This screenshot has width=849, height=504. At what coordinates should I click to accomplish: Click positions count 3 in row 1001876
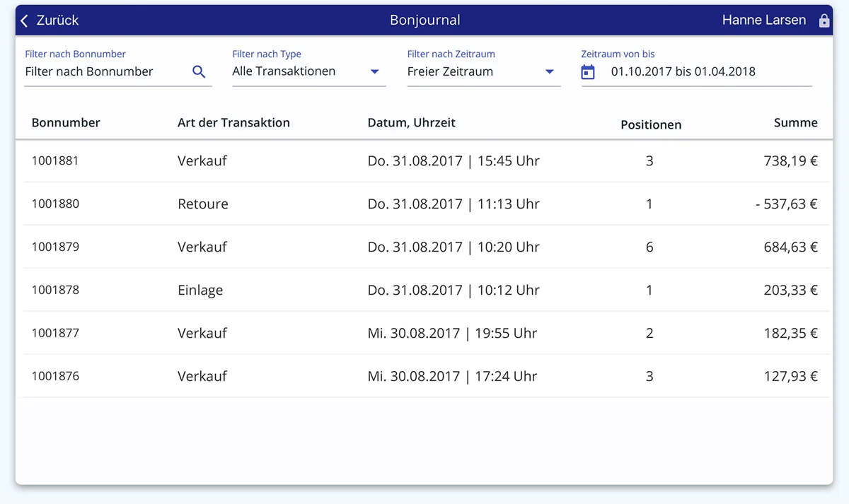(649, 377)
